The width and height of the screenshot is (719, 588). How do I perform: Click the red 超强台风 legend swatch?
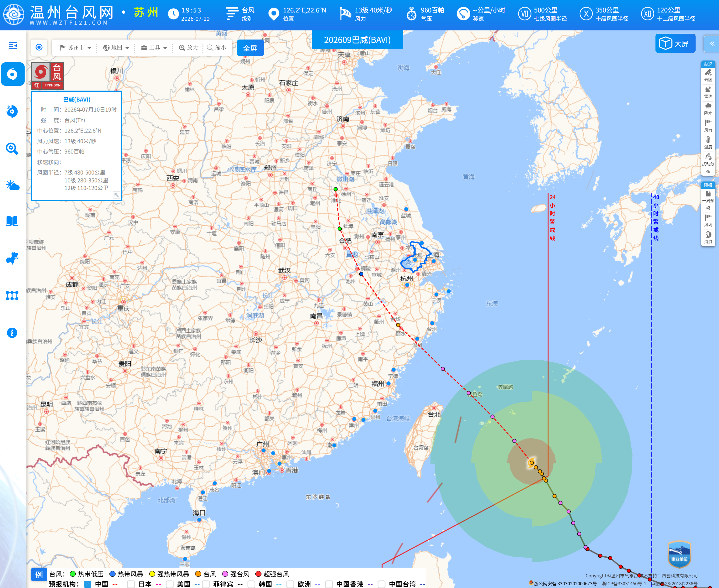click(x=258, y=574)
